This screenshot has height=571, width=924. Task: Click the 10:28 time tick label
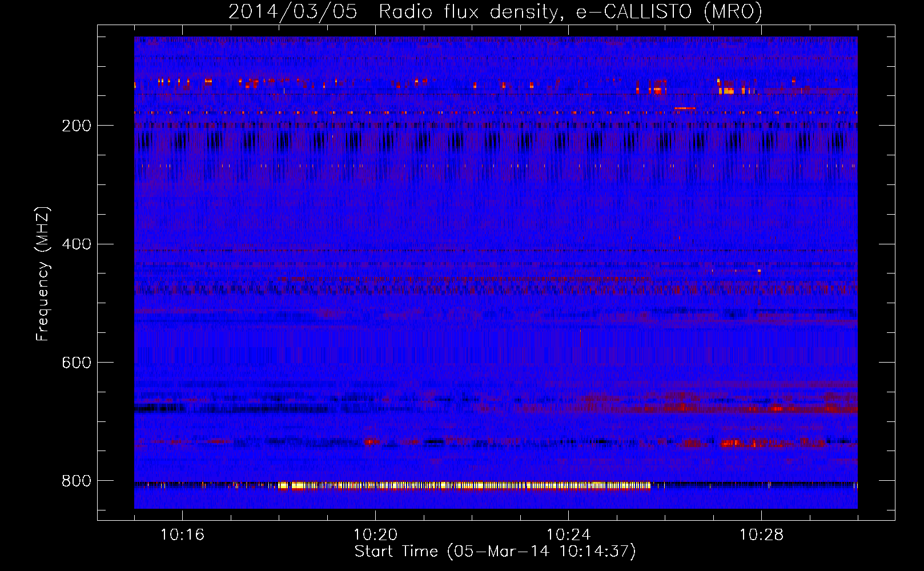pyautogui.click(x=761, y=535)
